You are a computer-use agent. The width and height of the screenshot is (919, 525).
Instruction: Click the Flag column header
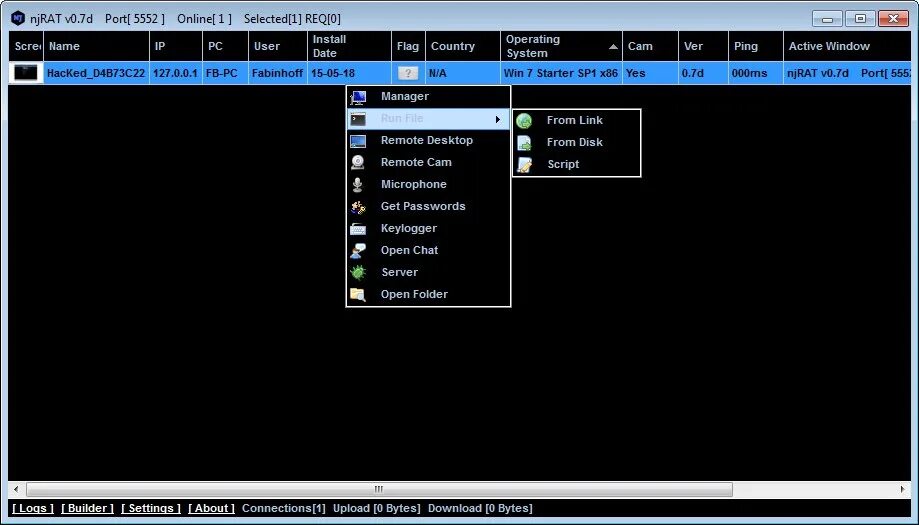pyautogui.click(x=408, y=46)
